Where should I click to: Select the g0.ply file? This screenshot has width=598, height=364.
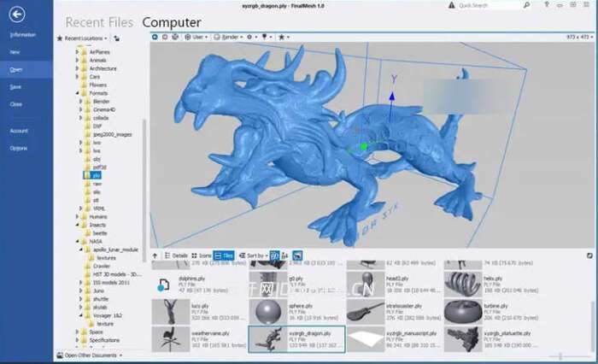tap(296, 285)
